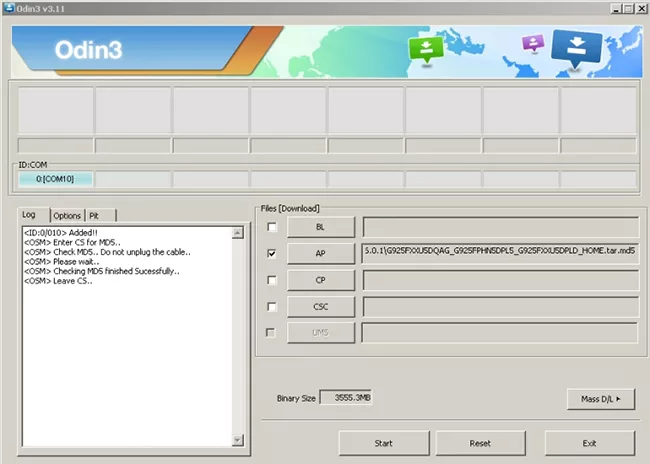Screen dimensions: 650x464
Task: Tick the CP file checkbox
Action: (273, 280)
